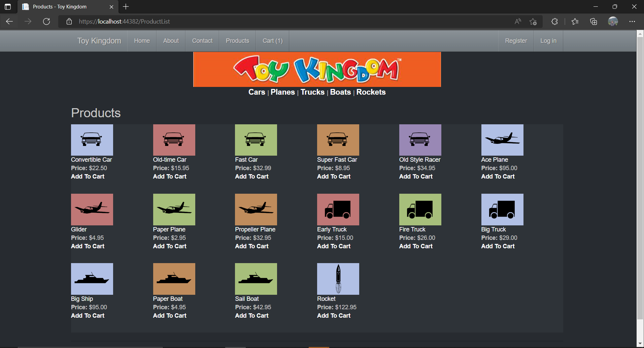Click the Early Truck picture
This screenshot has width=644, height=348.
tap(338, 209)
